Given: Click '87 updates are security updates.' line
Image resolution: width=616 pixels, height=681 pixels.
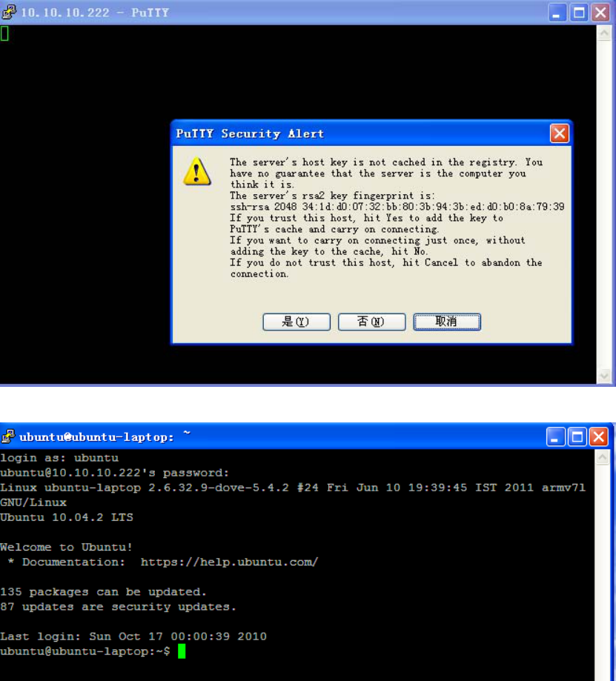Looking at the screenshot, I should pyautogui.click(x=118, y=607).
